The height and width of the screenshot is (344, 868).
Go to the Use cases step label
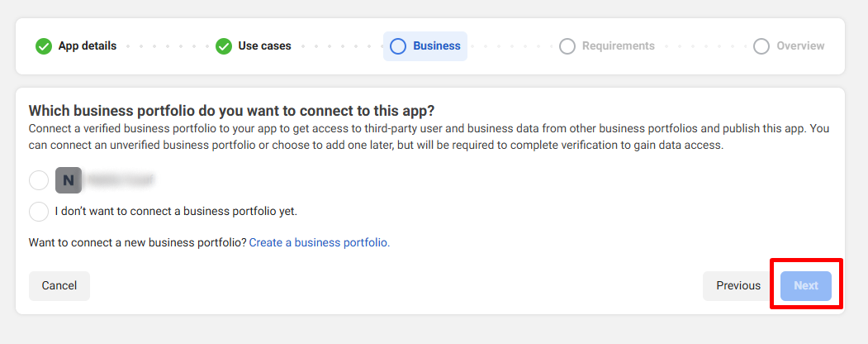pos(264,46)
